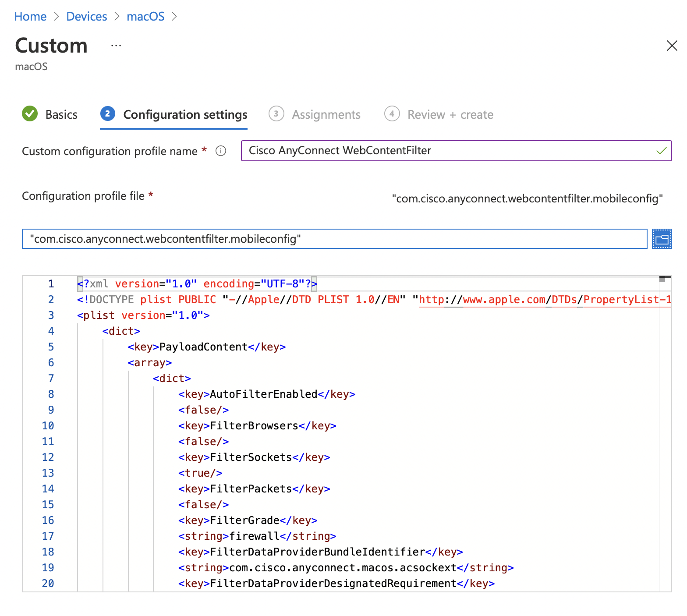Click the selected file name label above path field
Image resolution: width=687 pixels, height=616 pixels.
coord(527,199)
